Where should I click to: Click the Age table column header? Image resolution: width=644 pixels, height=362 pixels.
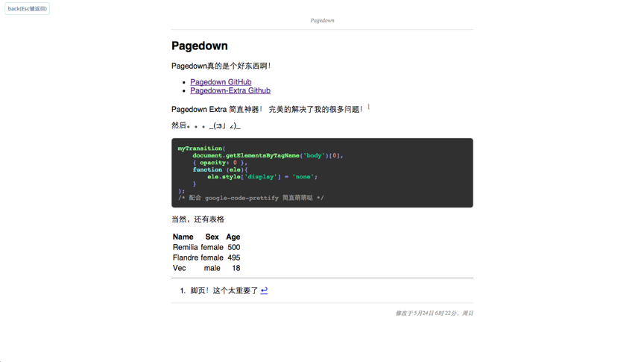[233, 237]
